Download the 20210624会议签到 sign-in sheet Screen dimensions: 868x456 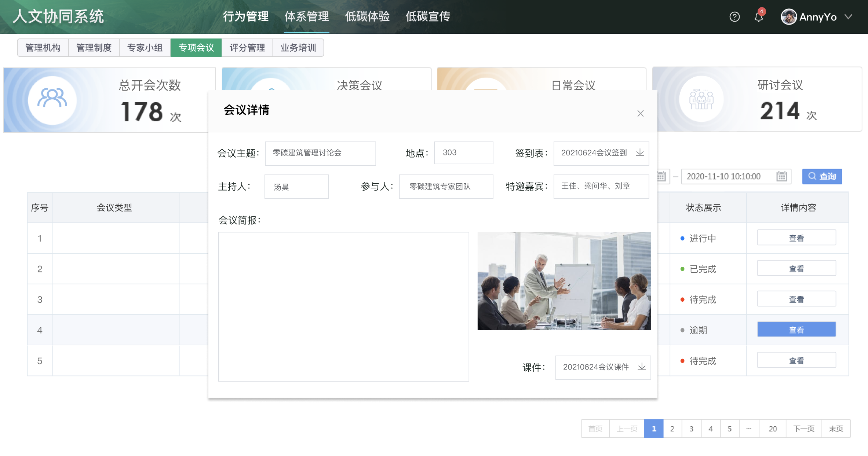click(x=640, y=152)
